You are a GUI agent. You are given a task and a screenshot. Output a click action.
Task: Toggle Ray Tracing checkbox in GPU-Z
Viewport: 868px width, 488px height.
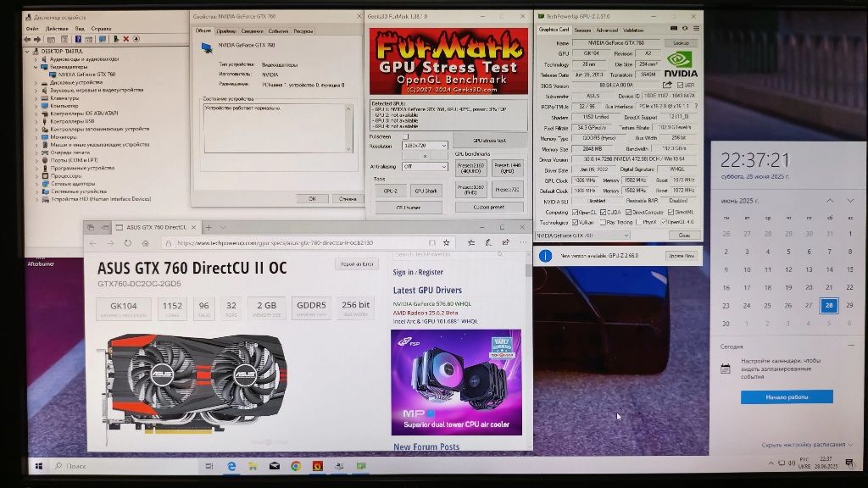tap(603, 223)
